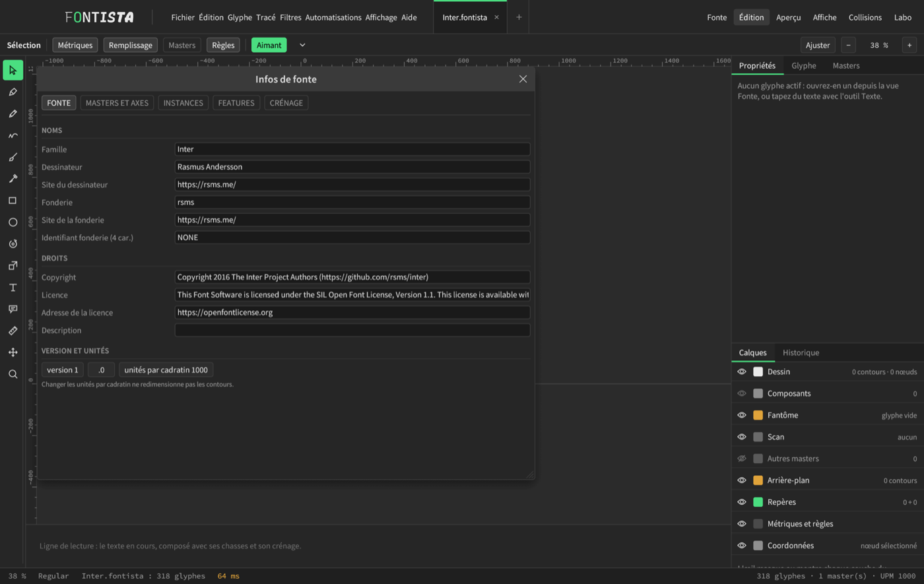
Task: Disable the Aimant snapping toggle
Action: [269, 45]
